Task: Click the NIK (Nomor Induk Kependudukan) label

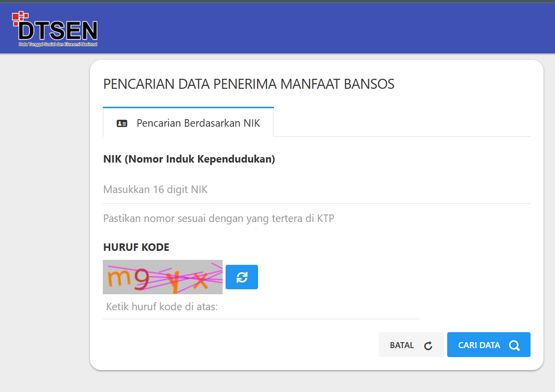Action: pyautogui.click(x=189, y=159)
